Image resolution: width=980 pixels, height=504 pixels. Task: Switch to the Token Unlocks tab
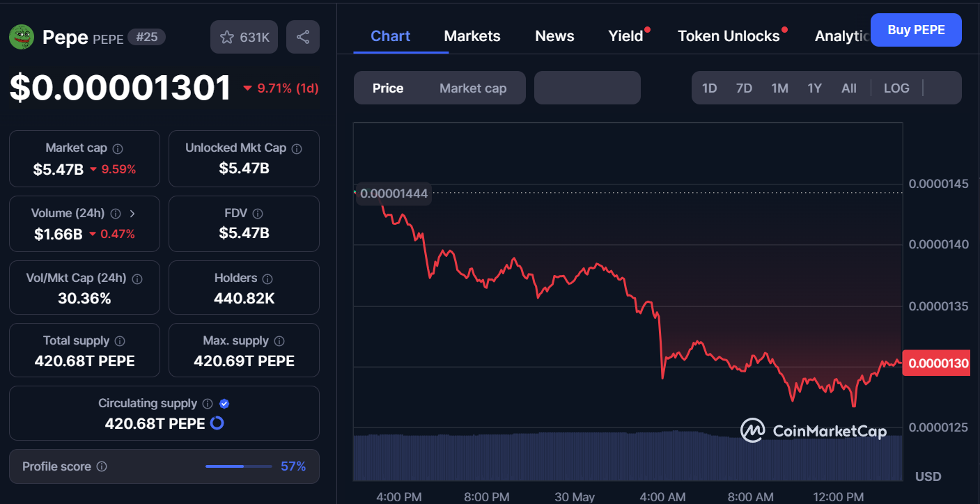tap(729, 36)
